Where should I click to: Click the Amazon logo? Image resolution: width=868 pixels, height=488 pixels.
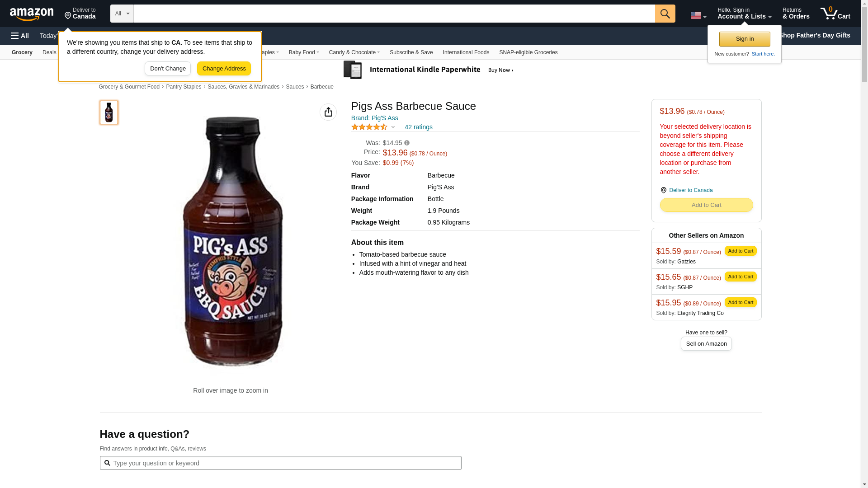[32, 14]
